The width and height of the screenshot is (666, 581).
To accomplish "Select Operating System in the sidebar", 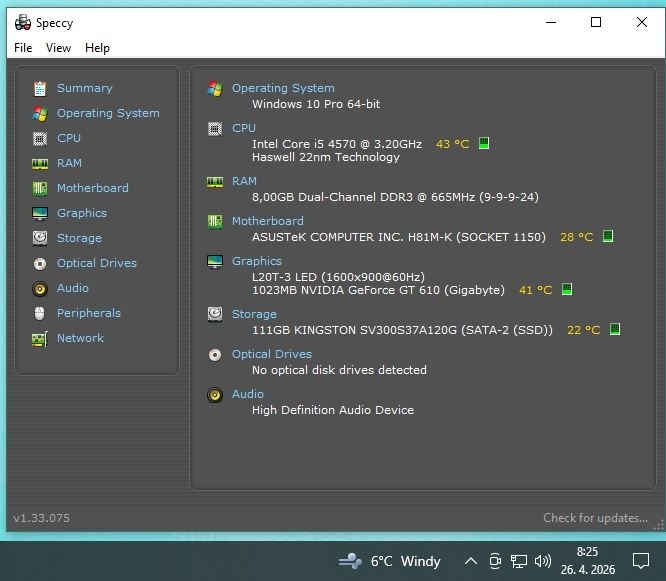I will coord(108,113).
